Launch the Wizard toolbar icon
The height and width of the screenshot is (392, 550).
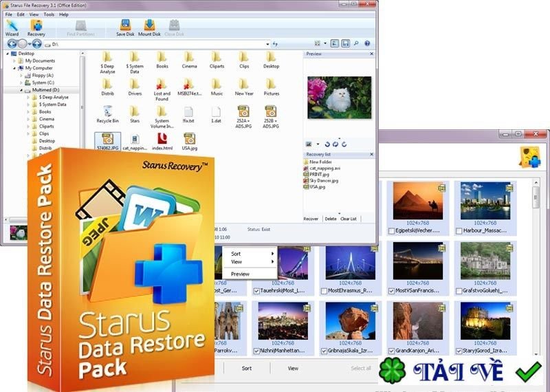coord(12,28)
